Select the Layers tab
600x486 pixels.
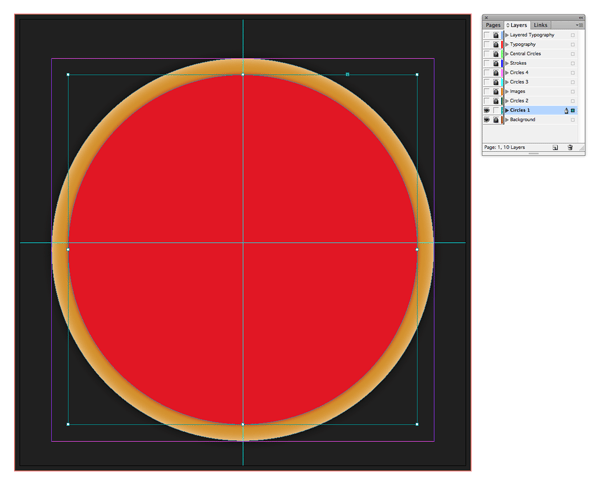coord(517,25)
